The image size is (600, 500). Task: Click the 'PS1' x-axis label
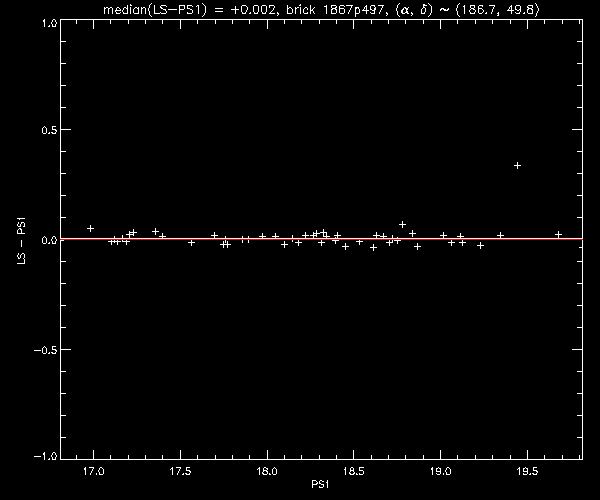click(x=320, y=484)
